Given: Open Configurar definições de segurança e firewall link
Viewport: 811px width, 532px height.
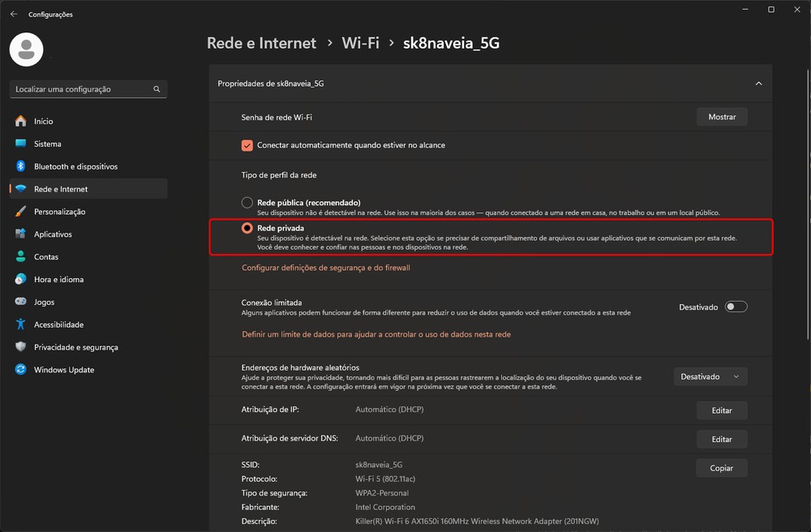Looking at the screenshot, I should click(x=326, y=268).
